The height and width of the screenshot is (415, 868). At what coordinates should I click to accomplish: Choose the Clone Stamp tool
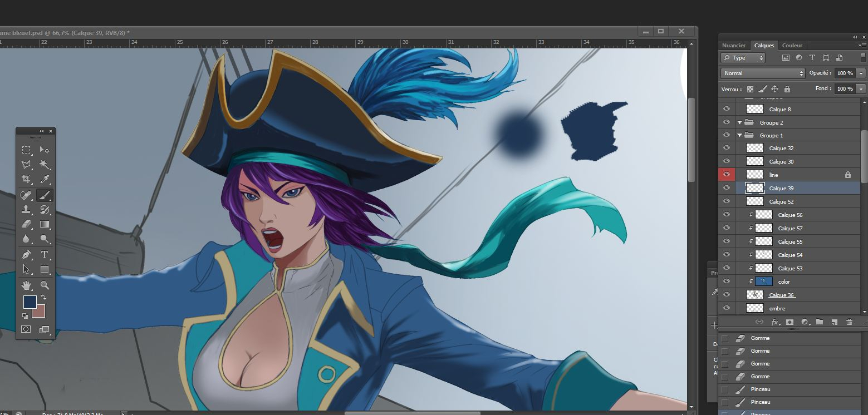pyautogui.click(x=26, y=210)
